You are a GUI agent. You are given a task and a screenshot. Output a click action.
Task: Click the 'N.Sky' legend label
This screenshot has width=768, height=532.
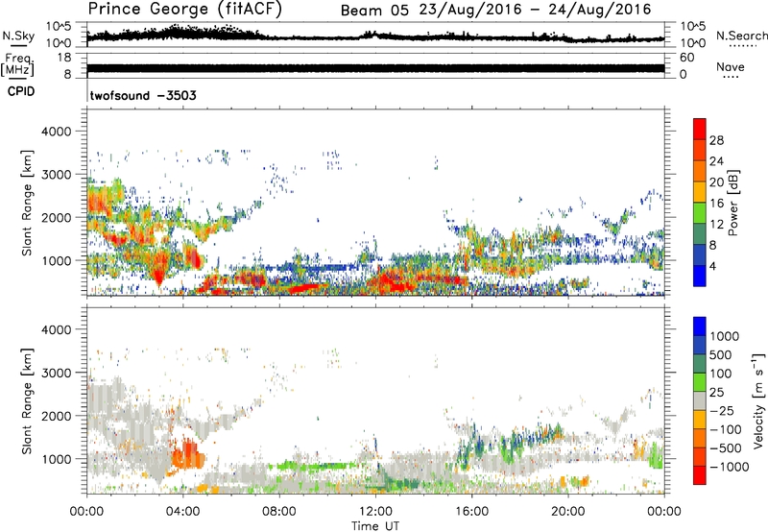coord(18,36)
